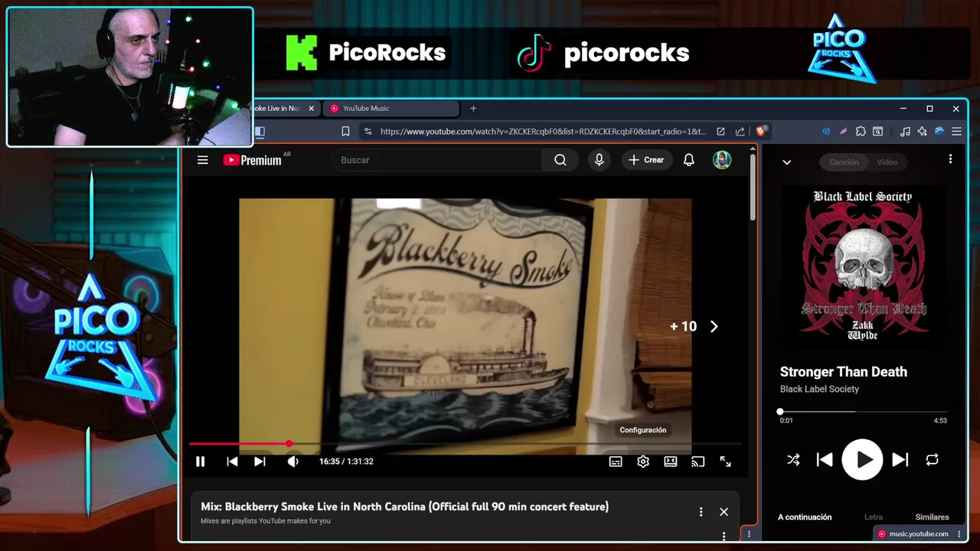The height and width of the screenshot is (551, 980).
Task: Close the Blackberry Smoke Live browser tab
Action: 311,109
